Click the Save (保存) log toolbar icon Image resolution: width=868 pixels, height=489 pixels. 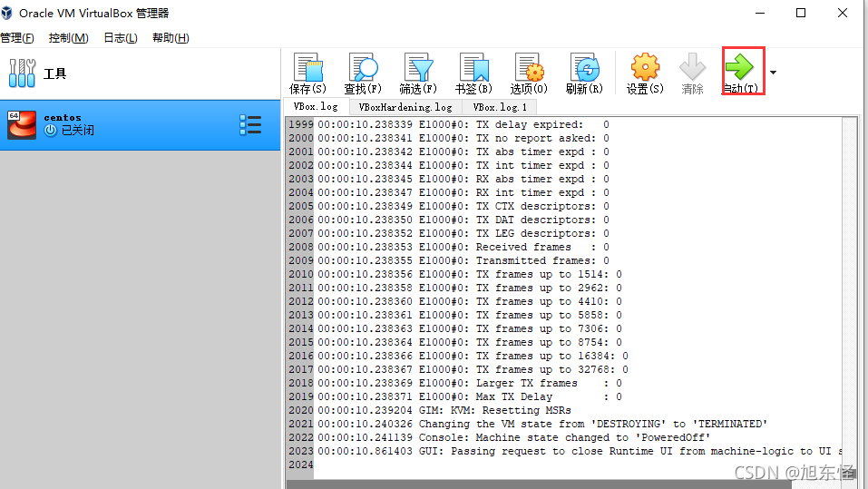pos(307,73)
